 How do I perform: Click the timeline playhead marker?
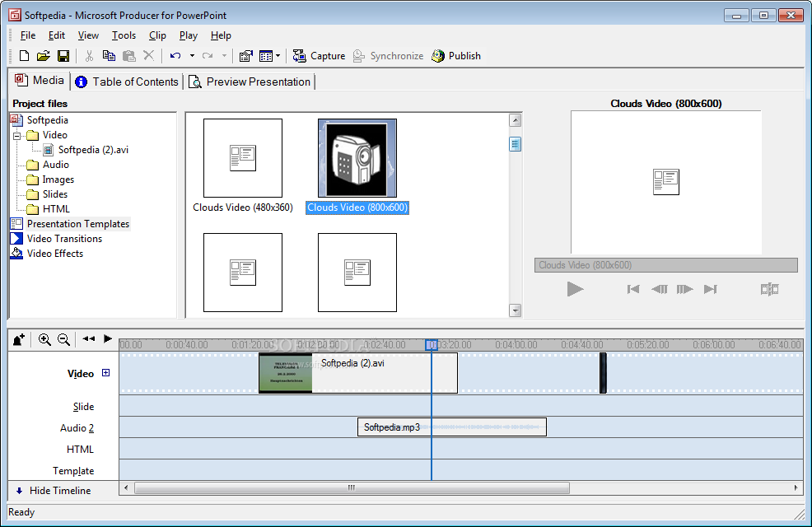coord(432,345)
